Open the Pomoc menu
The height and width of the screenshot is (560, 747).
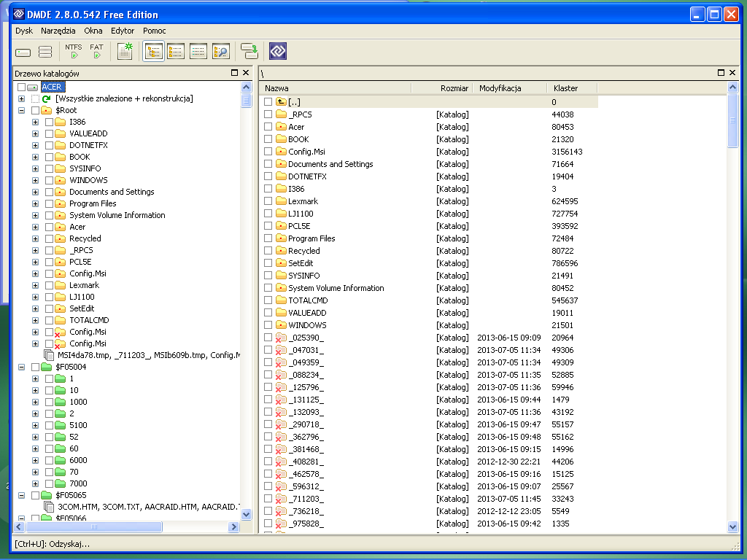pos(155,31)
